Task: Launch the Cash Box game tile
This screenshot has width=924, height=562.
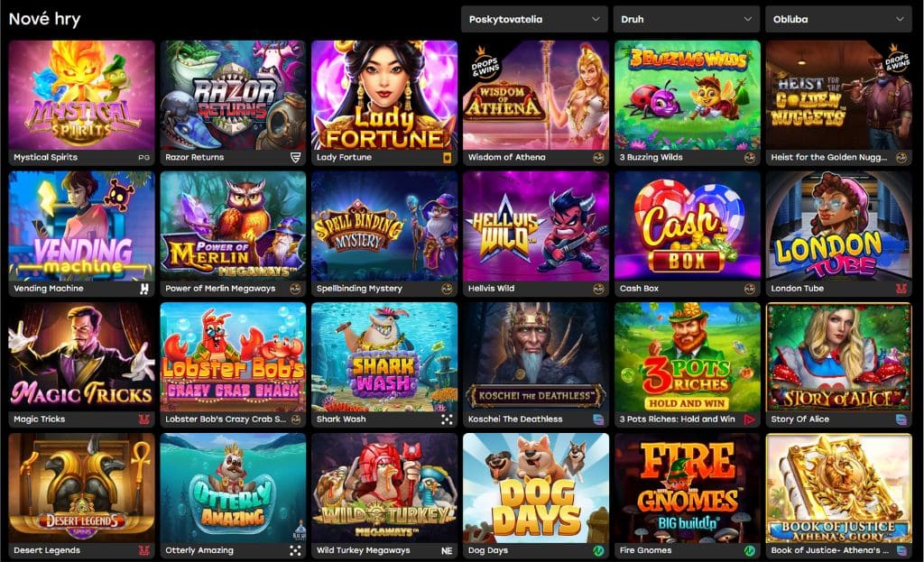Action: pyautogui.click(x=687, y=226)
